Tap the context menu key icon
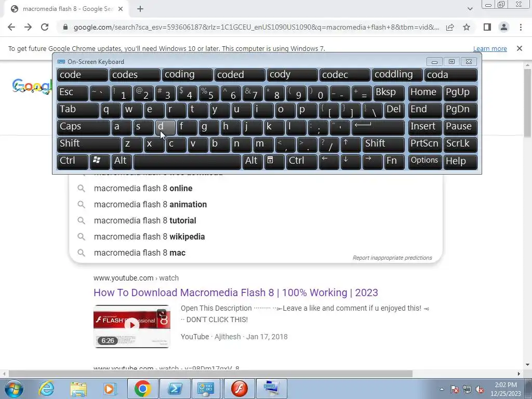The height and width of the screenshot is (399, 532). click(274, 162)
